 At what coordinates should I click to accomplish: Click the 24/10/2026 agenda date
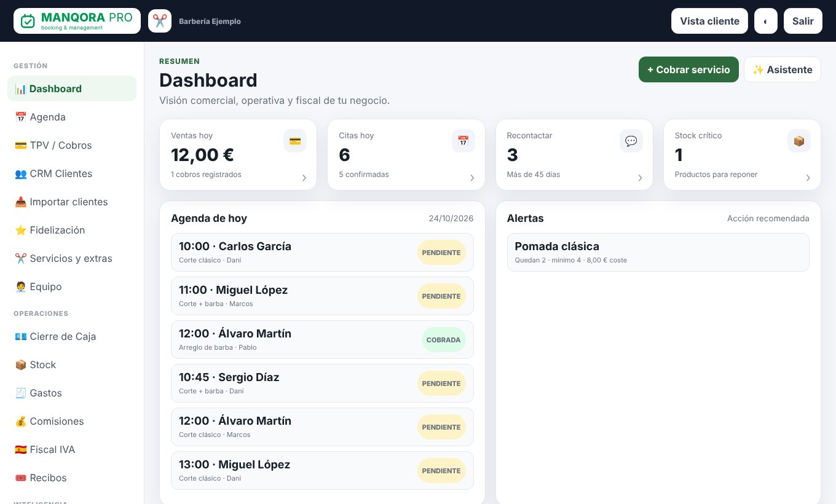coord(451,218)
